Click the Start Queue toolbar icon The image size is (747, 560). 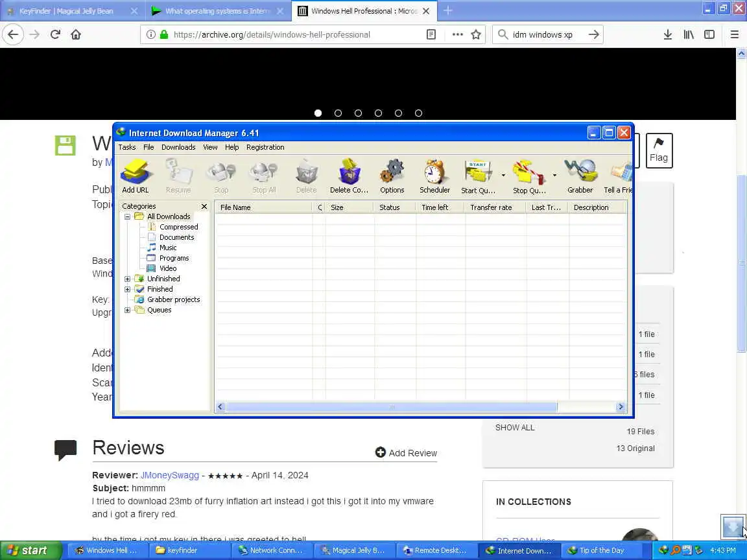[479, 176]
